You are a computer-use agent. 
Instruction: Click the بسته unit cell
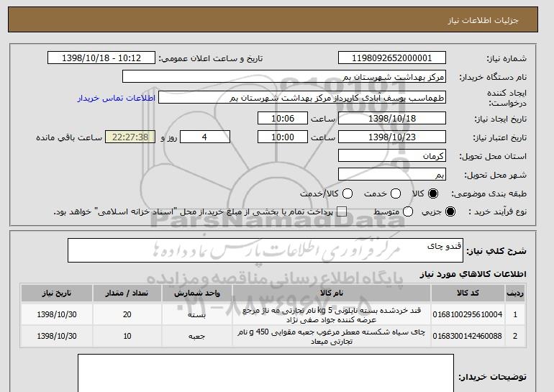pos(197,314)
